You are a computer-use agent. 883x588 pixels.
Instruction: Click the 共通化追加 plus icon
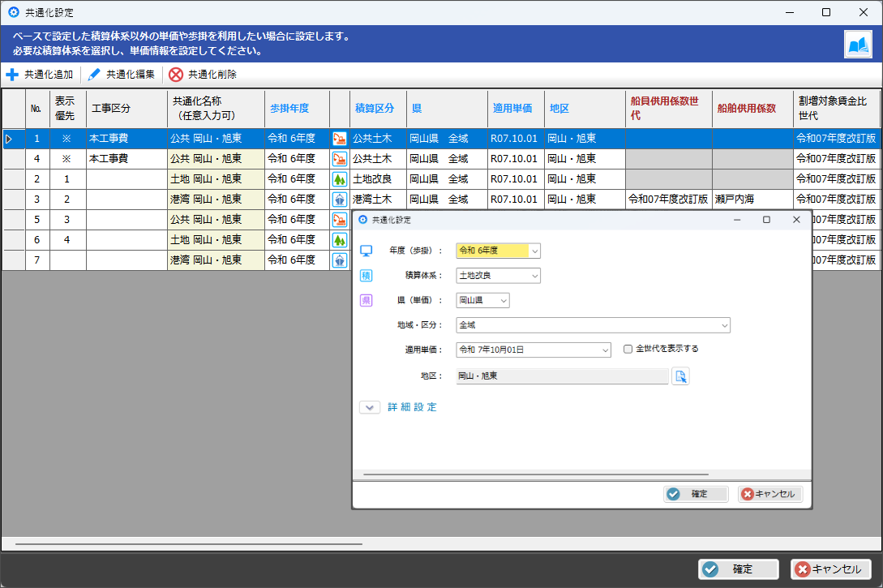click(12, 75)
